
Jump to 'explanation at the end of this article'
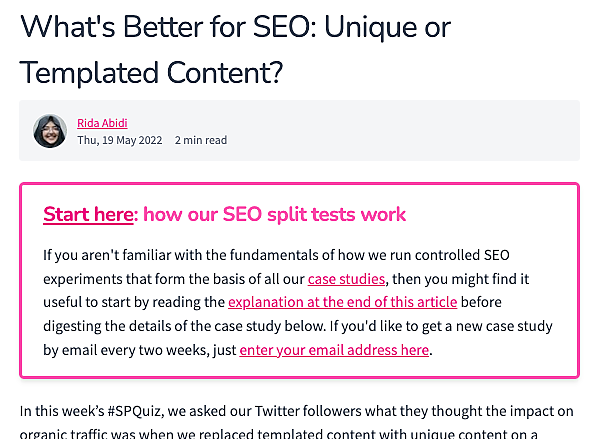(x=342, y=302)
